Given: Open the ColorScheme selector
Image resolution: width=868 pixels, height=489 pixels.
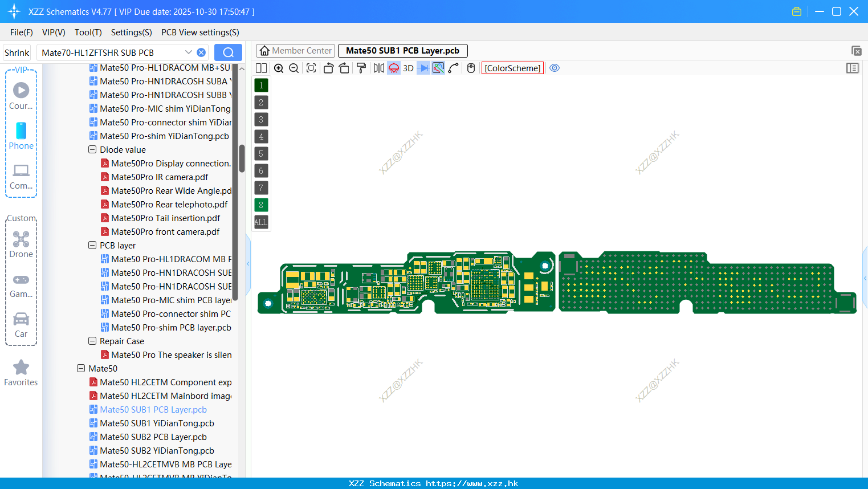Looking at the screenshot, I should pos(513,68).
